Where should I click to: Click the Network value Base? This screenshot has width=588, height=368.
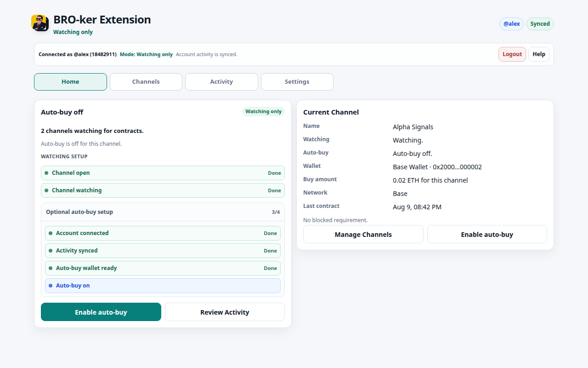click(400, 194)
